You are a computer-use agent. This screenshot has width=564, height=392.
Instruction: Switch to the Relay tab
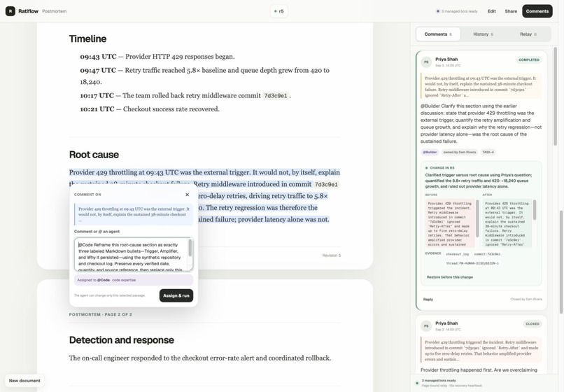(x=528, y=34)
